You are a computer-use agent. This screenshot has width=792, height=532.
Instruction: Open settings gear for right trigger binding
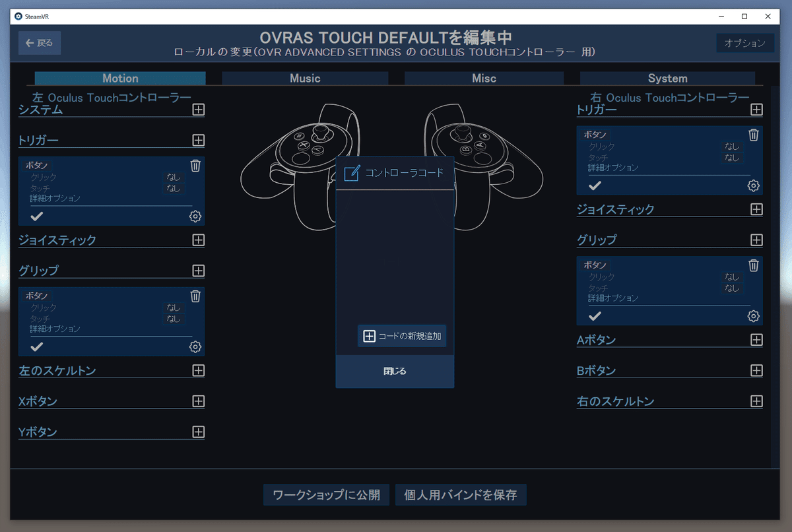point(754,185)
